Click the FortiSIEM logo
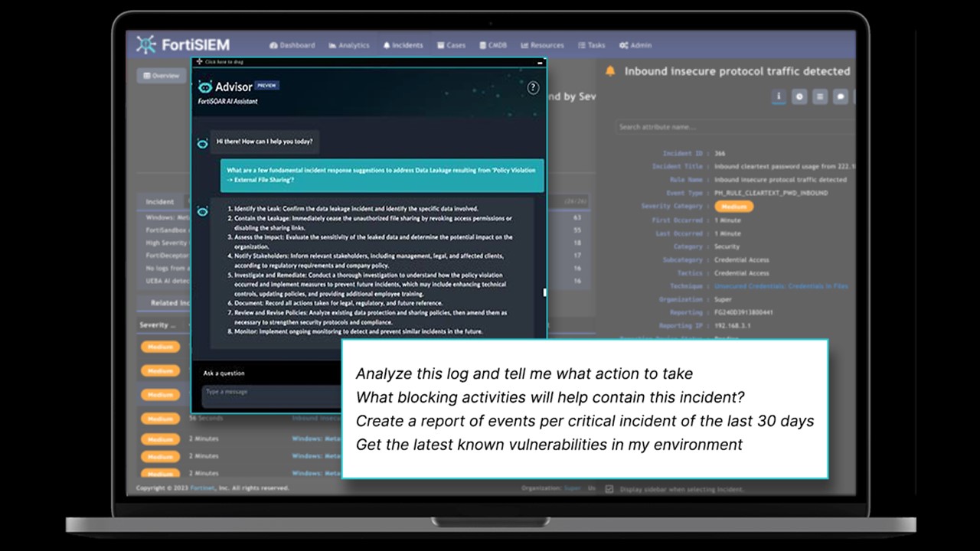980x551 pixels. [183, 44]
